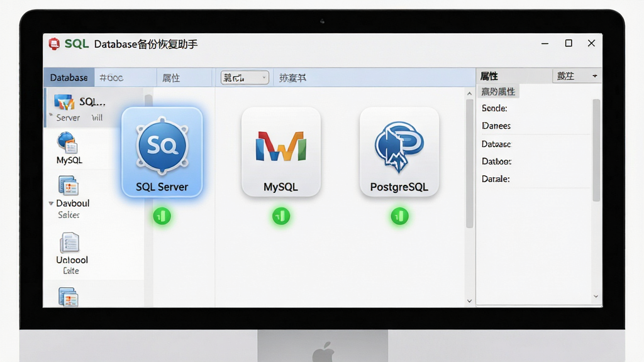The image size is (644, 362).
Task: Select the MySQL icon in the sidebar
Action: 68,143
